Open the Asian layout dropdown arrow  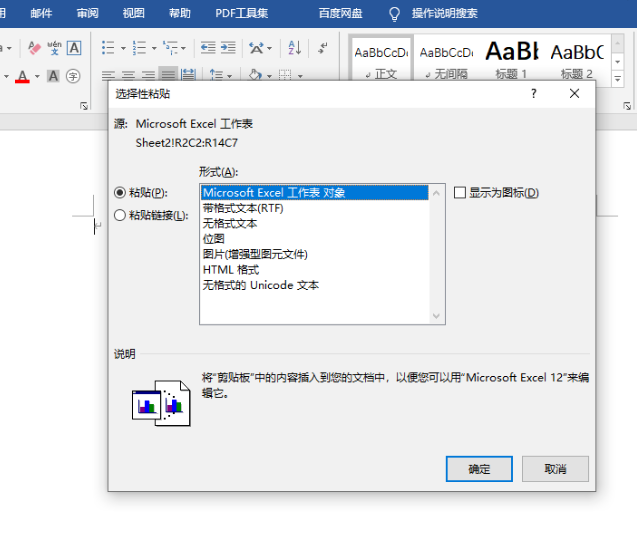pos(269,49)
